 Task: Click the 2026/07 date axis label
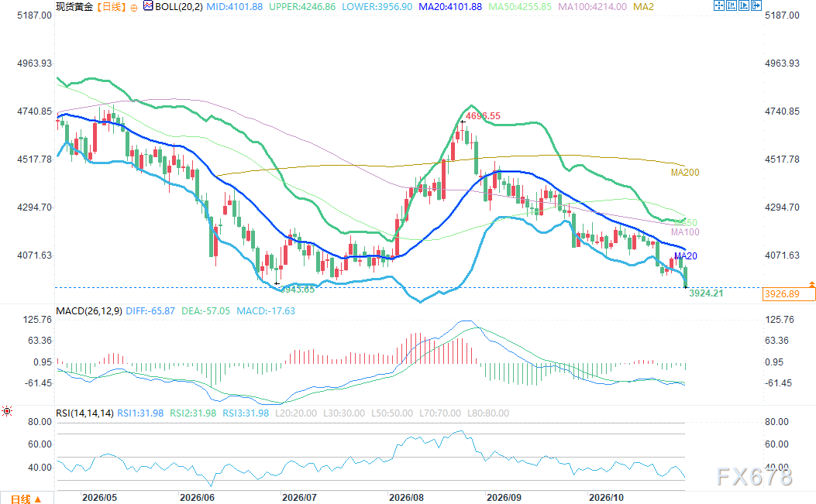pyautogui.click(x=299, y=498)
